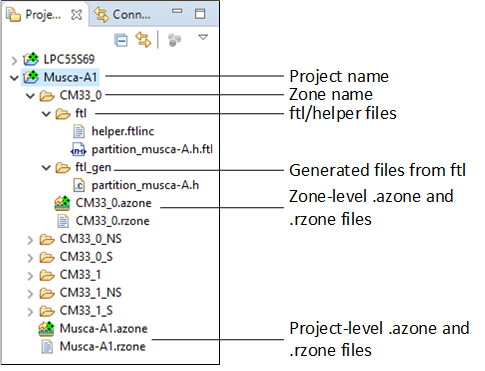This screenshot has width=485, height=371.
Task: Select generated partition_musca-A.h file name
Action: (145, 185)
